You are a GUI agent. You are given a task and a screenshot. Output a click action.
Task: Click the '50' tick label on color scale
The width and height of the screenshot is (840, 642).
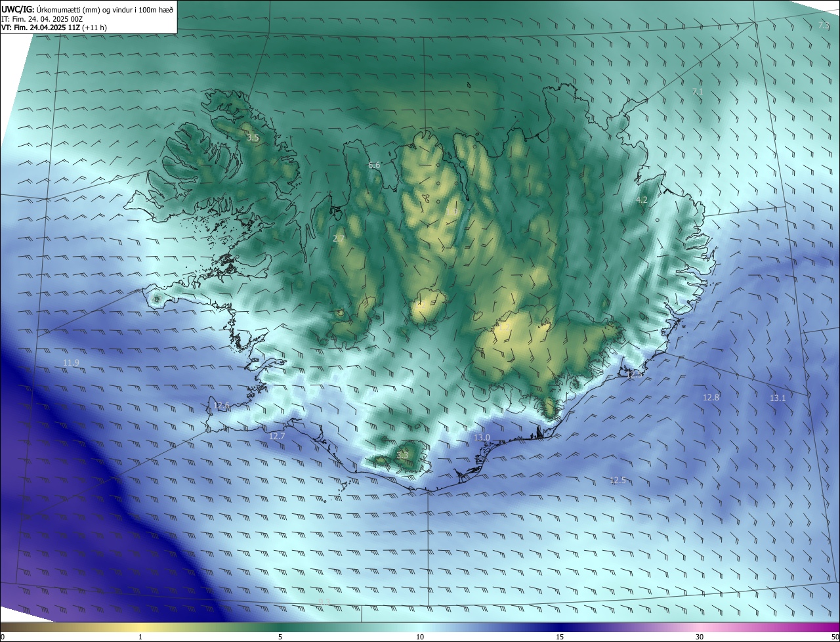[835, 637]
